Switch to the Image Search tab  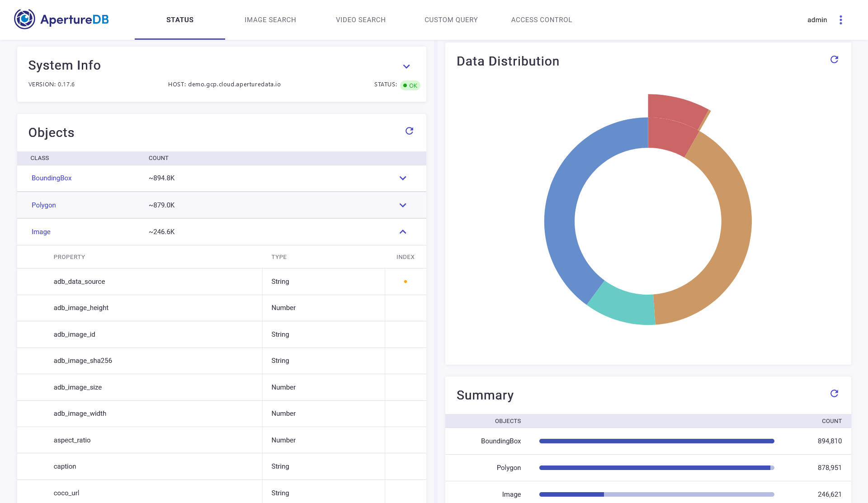click(x=270, y=20)
